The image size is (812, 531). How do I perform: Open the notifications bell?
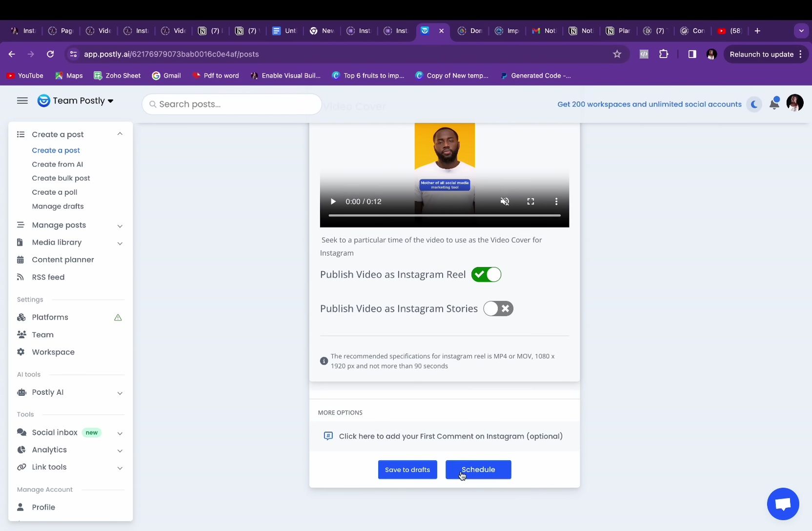click(774, 103)
